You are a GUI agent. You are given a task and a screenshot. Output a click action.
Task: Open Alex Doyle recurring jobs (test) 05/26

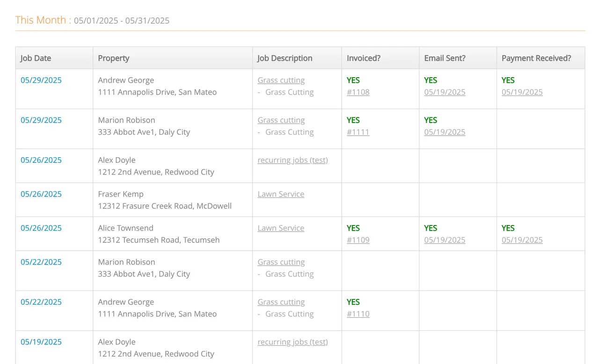pos(292,160)
